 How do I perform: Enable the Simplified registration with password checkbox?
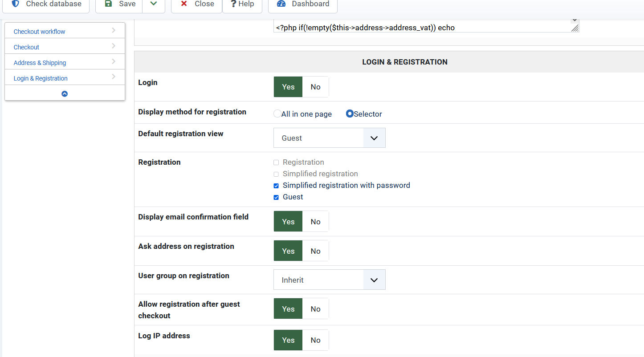[x=276, y=186]
